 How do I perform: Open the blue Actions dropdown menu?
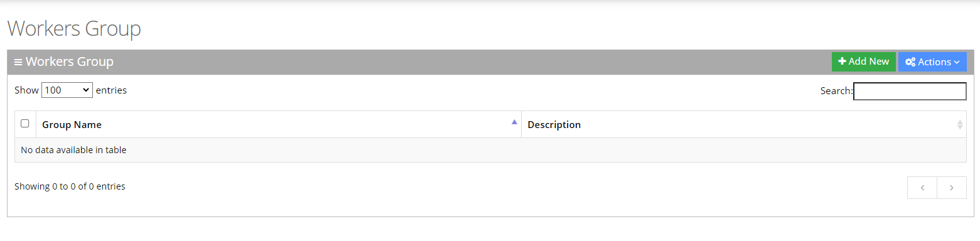[932, 62]
